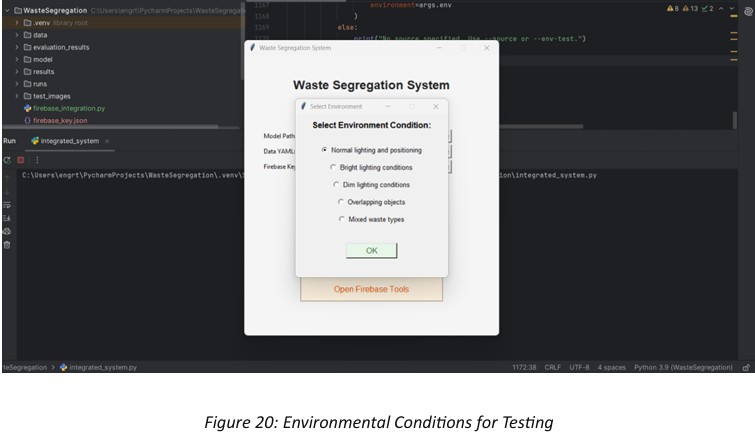Click the print icon in Run sidebar
755x442 pixels.
[x=7, y=231]
